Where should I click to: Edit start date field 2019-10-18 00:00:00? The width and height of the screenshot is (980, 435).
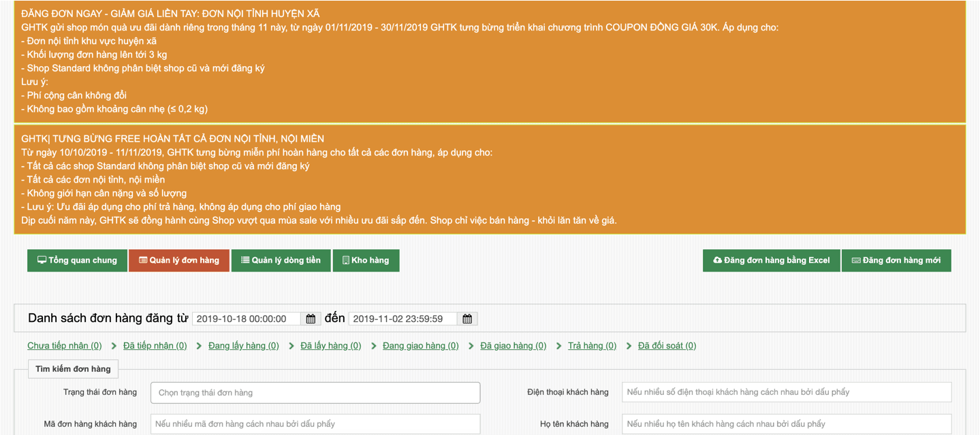coord(247,319)
